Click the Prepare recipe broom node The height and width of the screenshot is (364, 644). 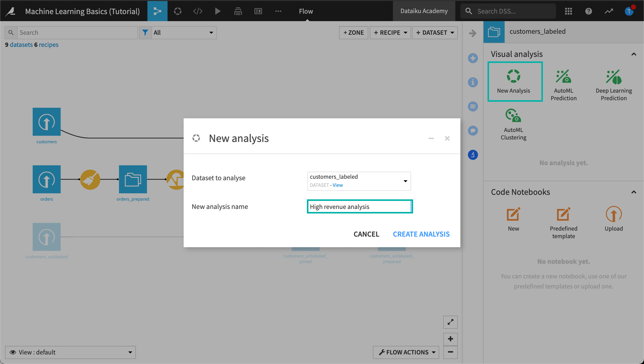[x=90, y=179]
